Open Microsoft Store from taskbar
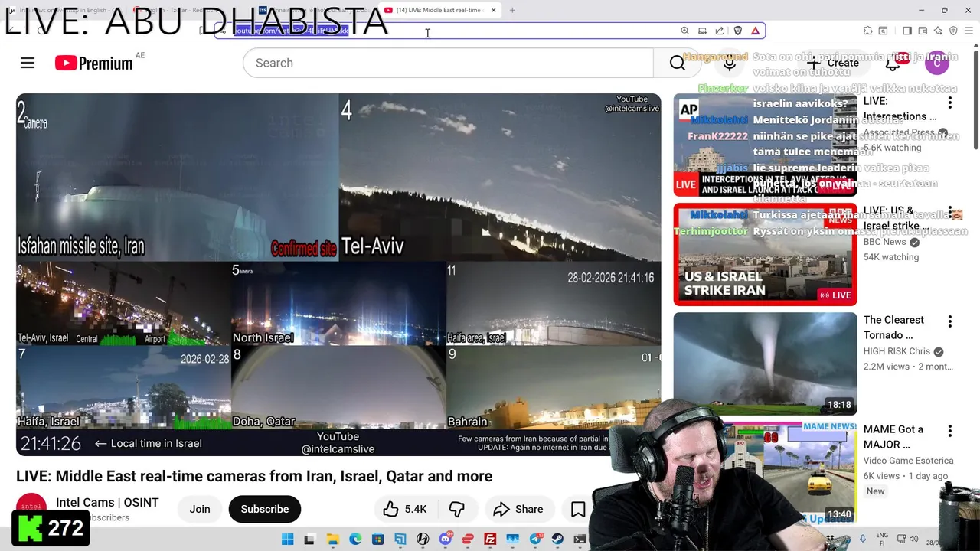This screenshot has width=980, height=551. tap(377, 540)
